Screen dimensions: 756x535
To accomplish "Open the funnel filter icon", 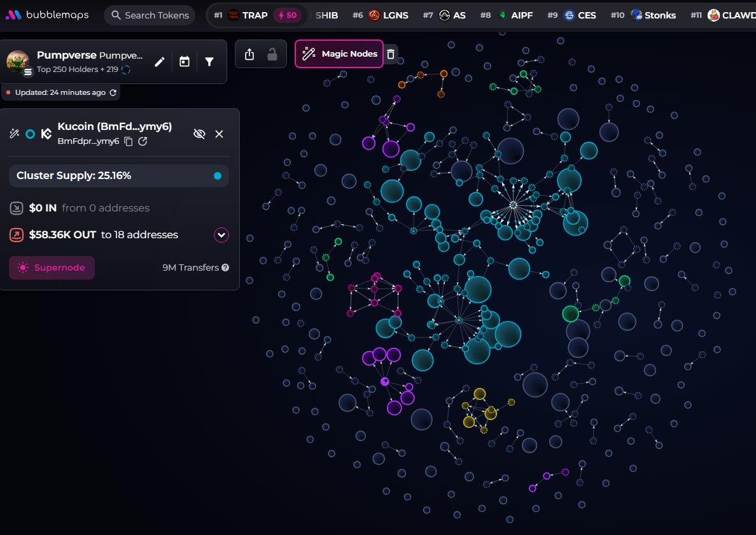I will (209, 62).
